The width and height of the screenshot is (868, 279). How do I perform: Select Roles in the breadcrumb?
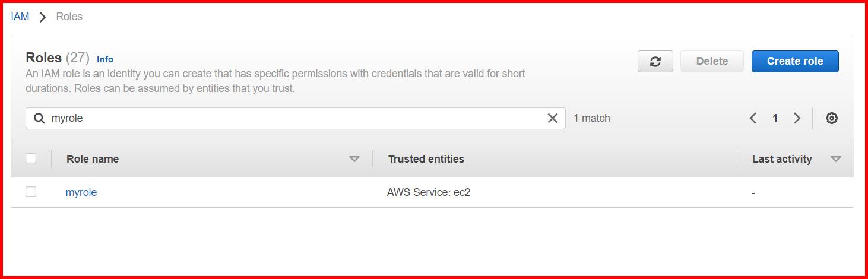point(69,17)
